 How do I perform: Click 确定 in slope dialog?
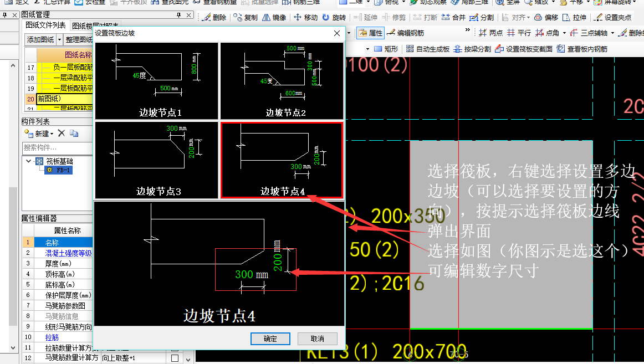(270, 339)
